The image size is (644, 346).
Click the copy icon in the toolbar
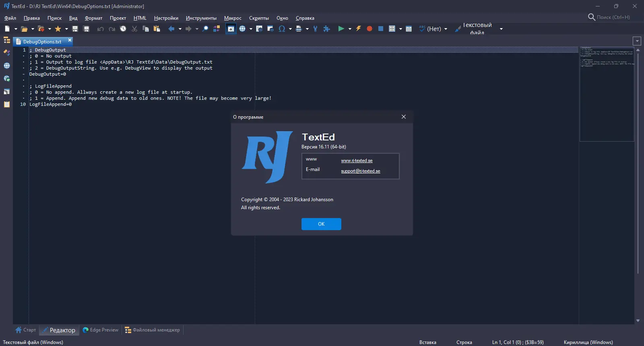tap(146, 29)
